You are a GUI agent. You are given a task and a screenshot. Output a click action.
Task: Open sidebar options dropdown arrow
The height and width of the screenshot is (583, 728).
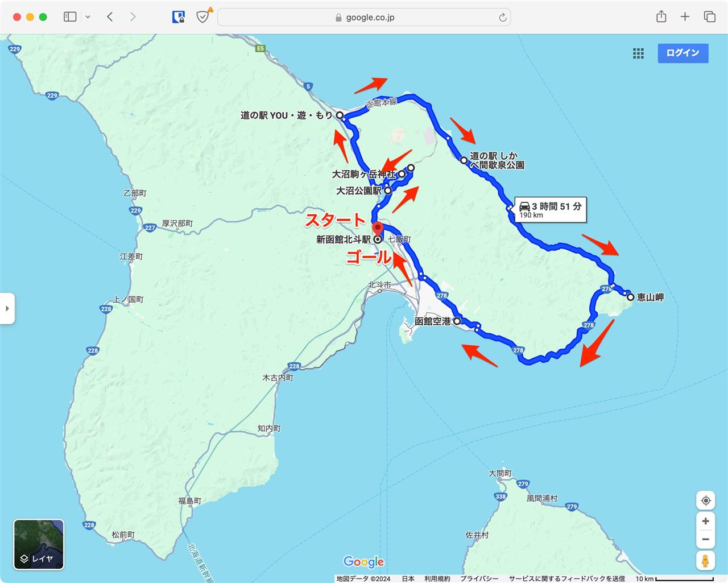coord(88,17)
